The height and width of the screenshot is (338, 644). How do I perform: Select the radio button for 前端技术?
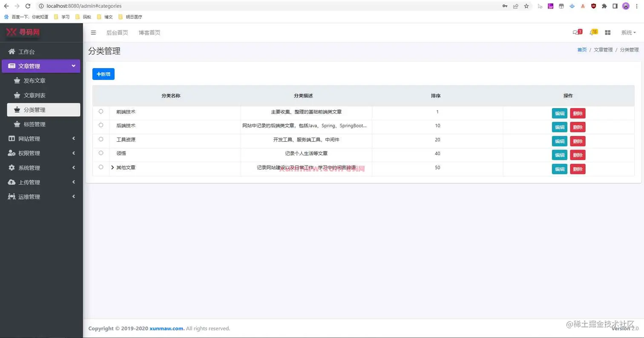pyautogui.click(x=101, y=112)
